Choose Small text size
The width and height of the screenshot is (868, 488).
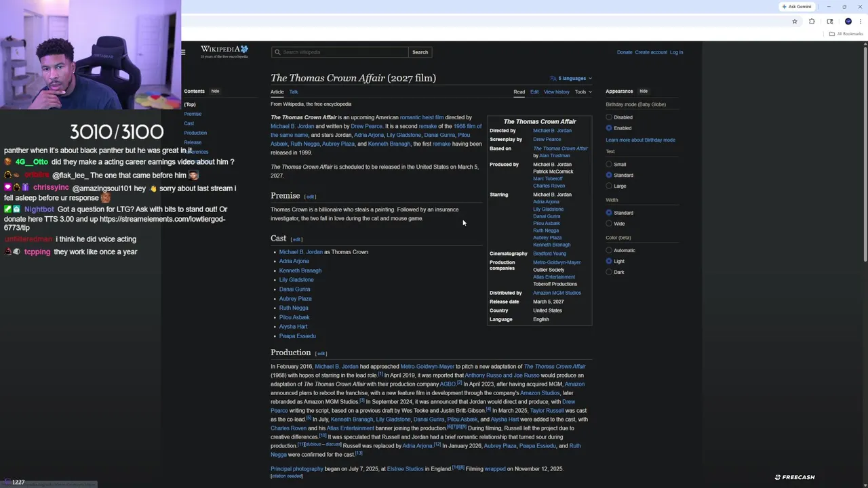[609, 165]
